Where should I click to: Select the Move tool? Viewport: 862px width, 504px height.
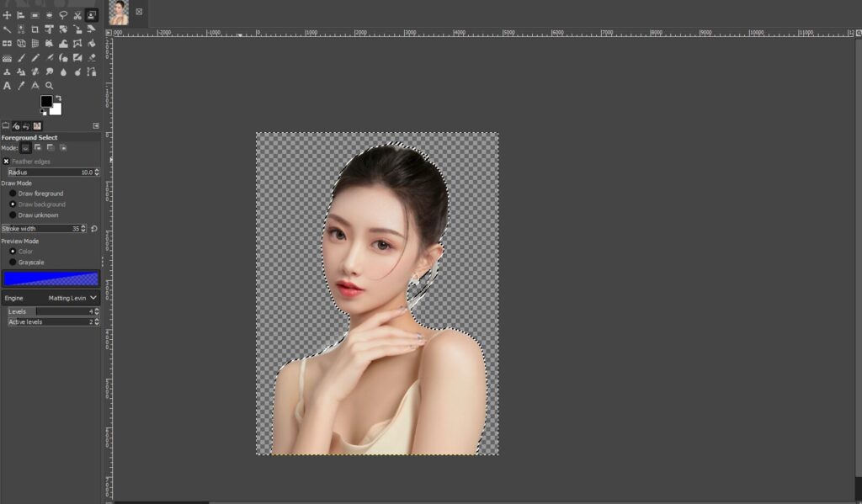(7, 15)
